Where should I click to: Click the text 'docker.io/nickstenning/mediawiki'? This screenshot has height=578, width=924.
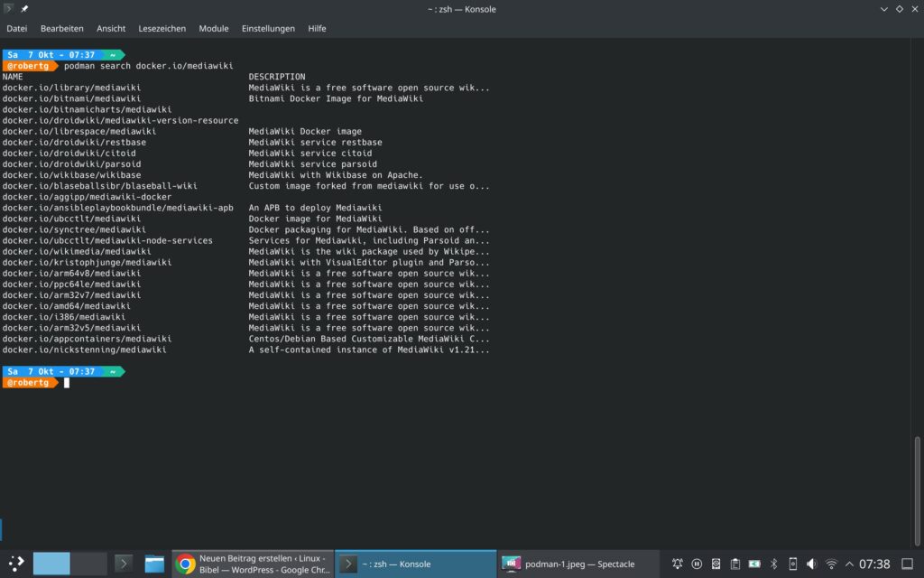point(84,350)
